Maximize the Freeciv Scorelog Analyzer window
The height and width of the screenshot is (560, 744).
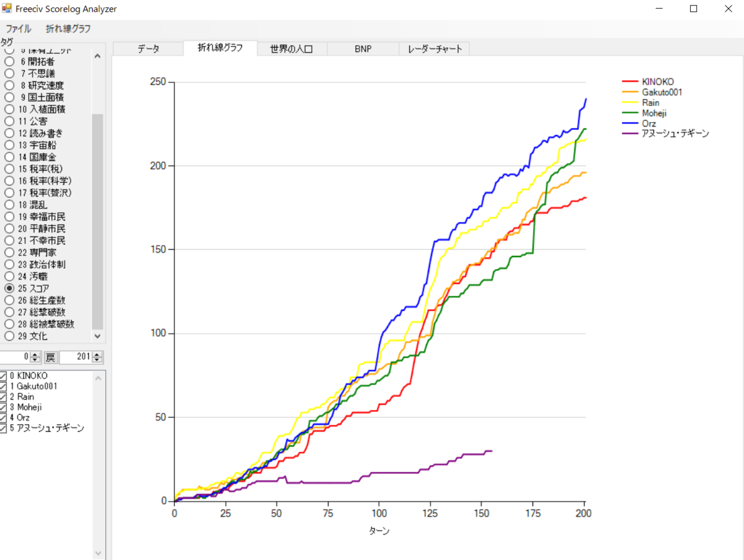(693, 9)
